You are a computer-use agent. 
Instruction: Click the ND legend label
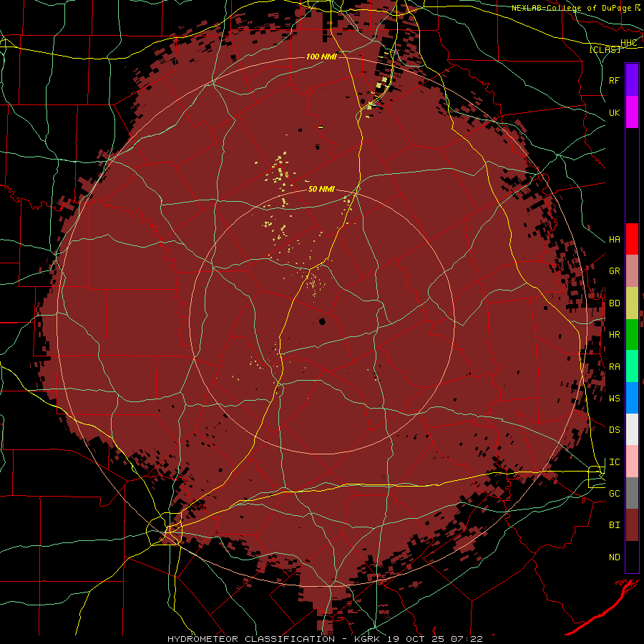click(615, 557)
